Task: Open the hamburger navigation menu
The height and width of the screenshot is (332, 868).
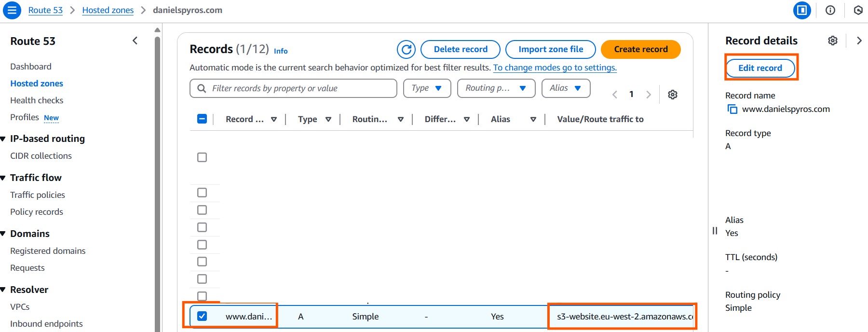Action: tap(12, 10)
